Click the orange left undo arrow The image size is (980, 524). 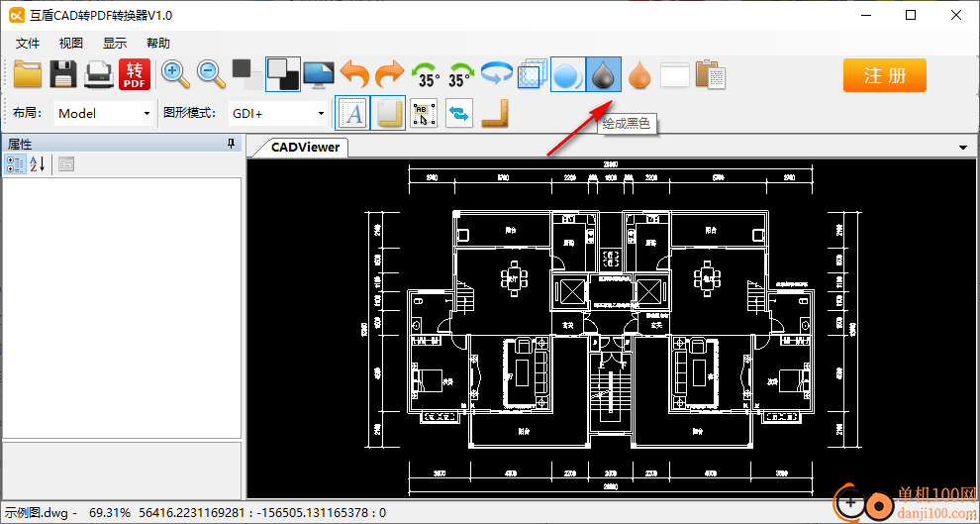[354, 74]
